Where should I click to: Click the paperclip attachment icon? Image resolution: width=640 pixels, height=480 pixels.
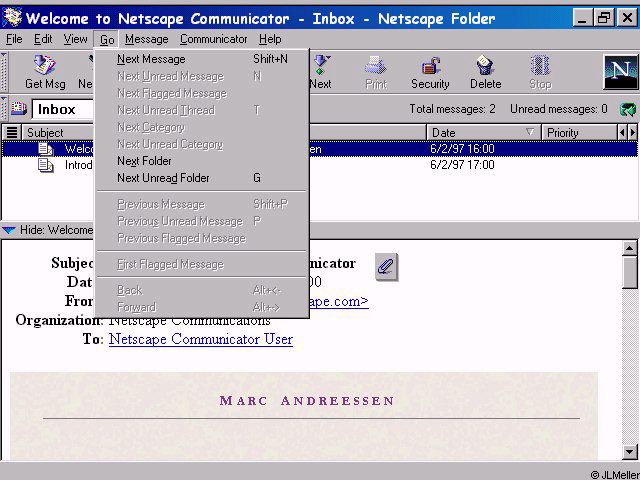(x=386, y=267)
